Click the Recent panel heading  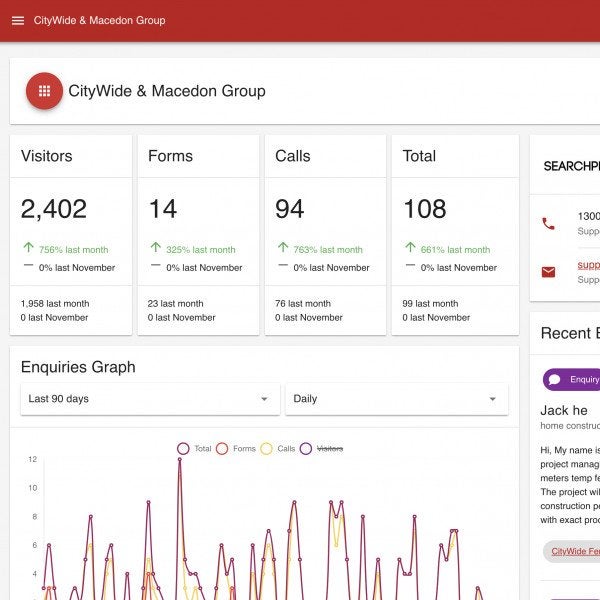click(x=570, y=333)
